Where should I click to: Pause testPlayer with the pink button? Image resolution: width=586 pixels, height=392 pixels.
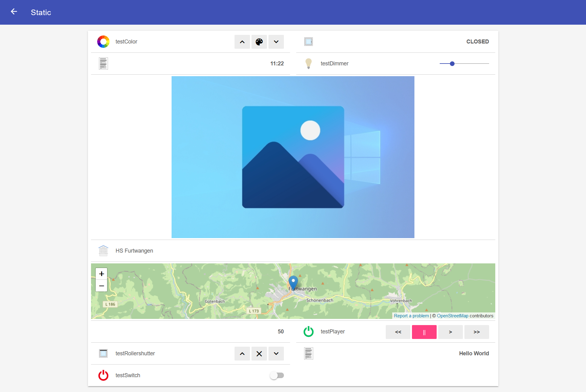pyautogui.click(x=424, y=332)
